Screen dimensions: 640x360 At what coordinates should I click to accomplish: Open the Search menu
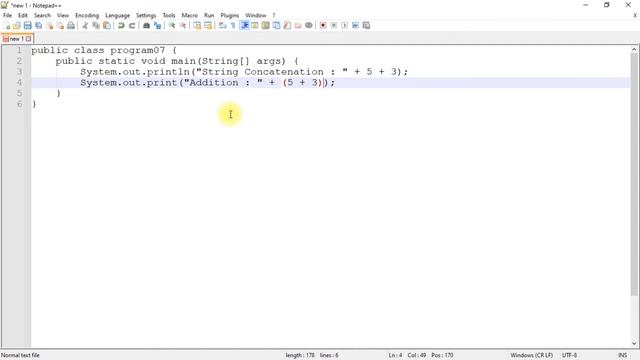pyautogui.click(x=42, y=16)
